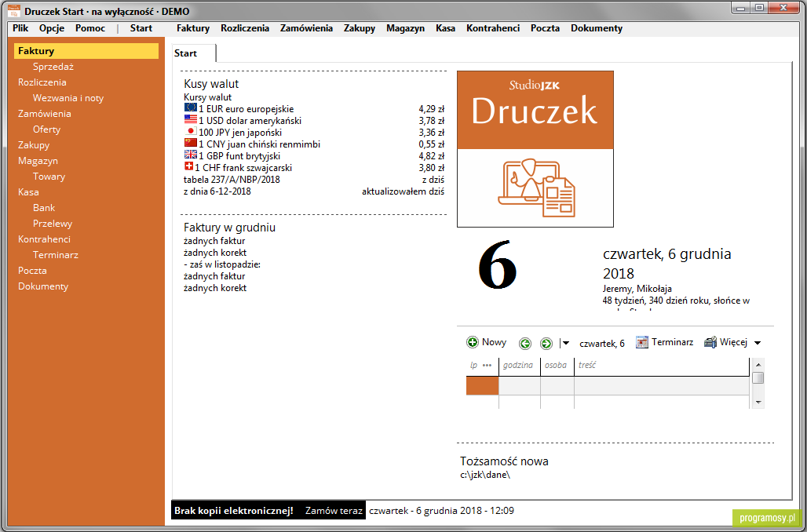Open Kontrahenci in the top menu bar

coord(493,28)
